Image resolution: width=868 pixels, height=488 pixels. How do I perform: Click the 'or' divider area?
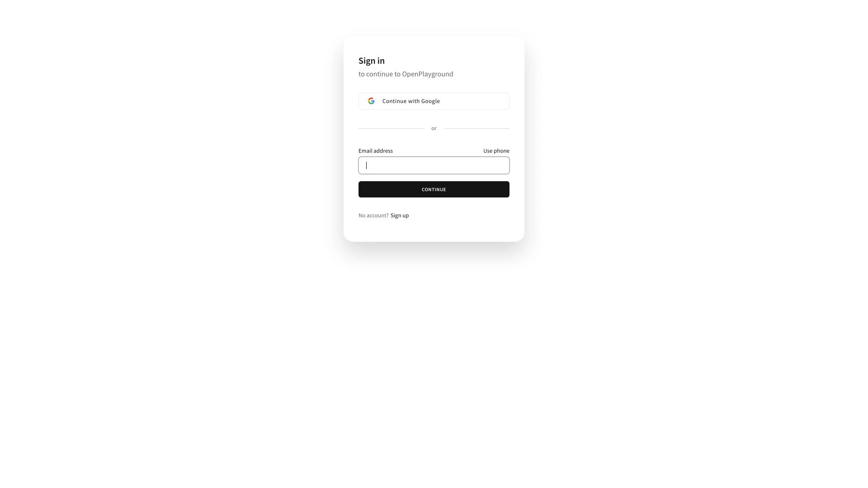click(x=434, y=127)
